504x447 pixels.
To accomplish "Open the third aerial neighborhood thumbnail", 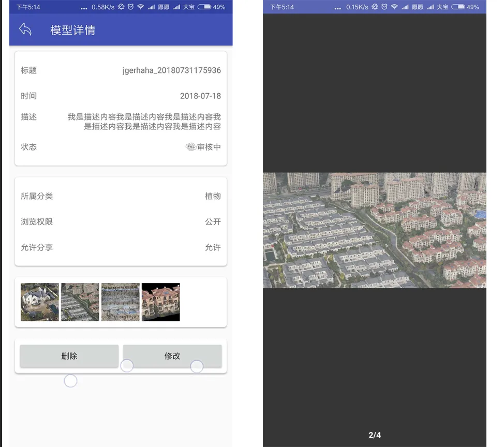I will coord(121,302).
